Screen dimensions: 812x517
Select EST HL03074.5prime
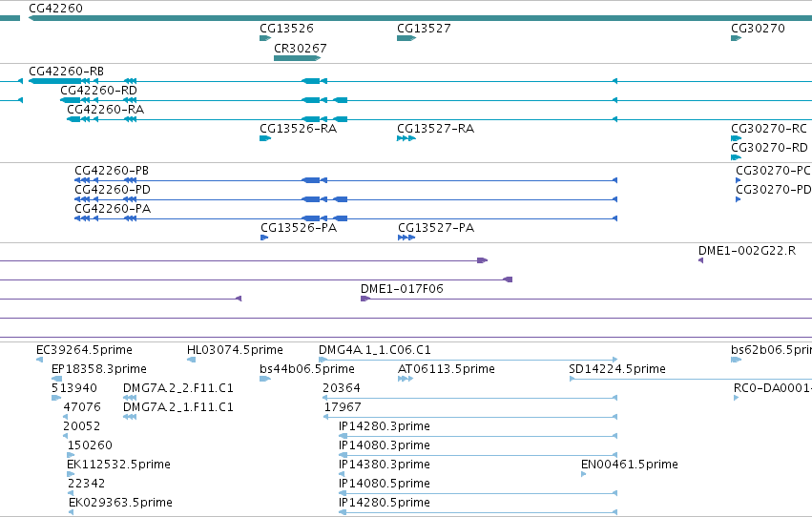[191, 360]
